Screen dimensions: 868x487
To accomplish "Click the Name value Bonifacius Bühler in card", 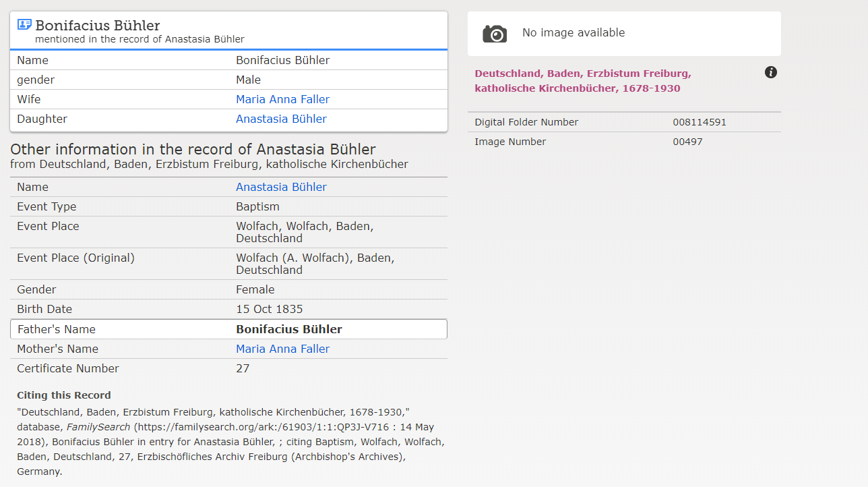I will (283, 60).
